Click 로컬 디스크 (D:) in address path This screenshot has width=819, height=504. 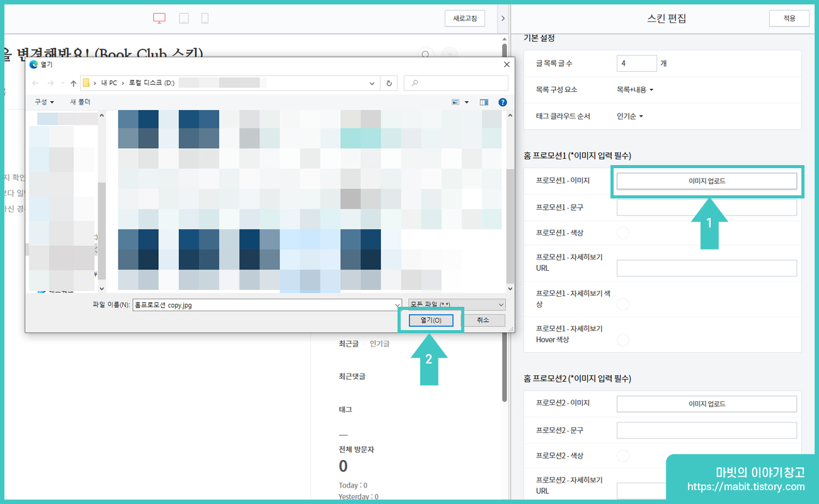click(152, 83)
